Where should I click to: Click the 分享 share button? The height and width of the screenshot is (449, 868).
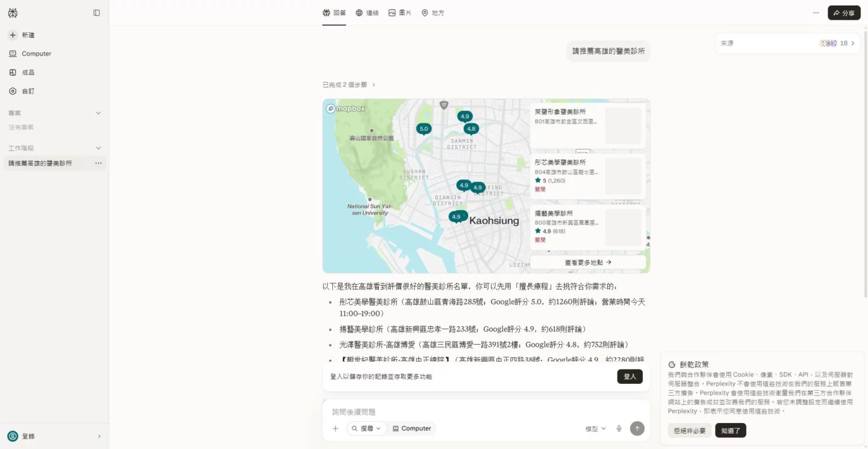pos(844,12)
